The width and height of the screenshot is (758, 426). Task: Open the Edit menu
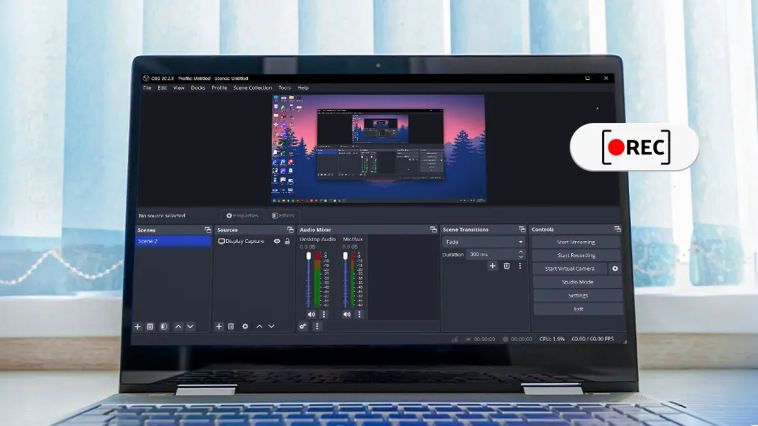[x=162, y=88]
